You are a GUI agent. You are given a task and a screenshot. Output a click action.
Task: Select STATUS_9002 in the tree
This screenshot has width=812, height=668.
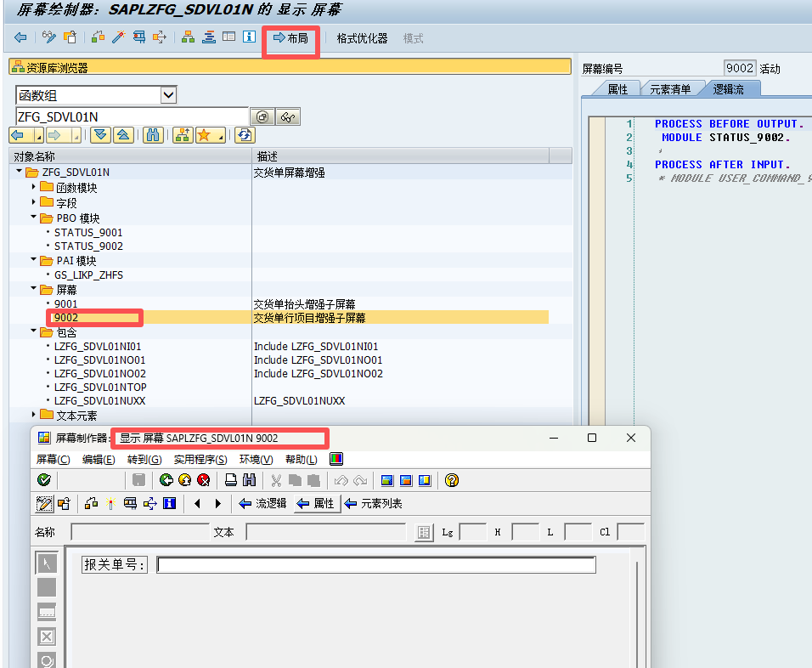click(88, 246)
